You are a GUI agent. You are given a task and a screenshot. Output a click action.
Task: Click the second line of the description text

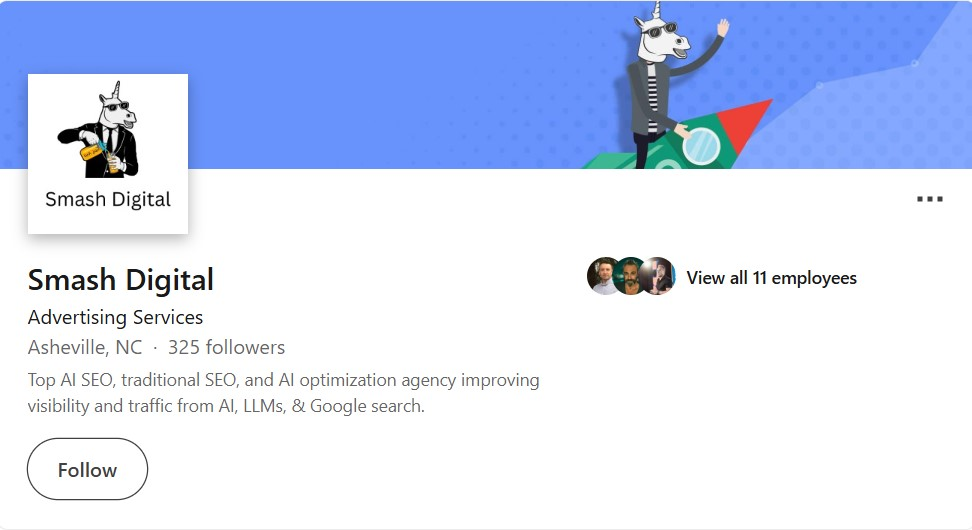click(226, 406)
